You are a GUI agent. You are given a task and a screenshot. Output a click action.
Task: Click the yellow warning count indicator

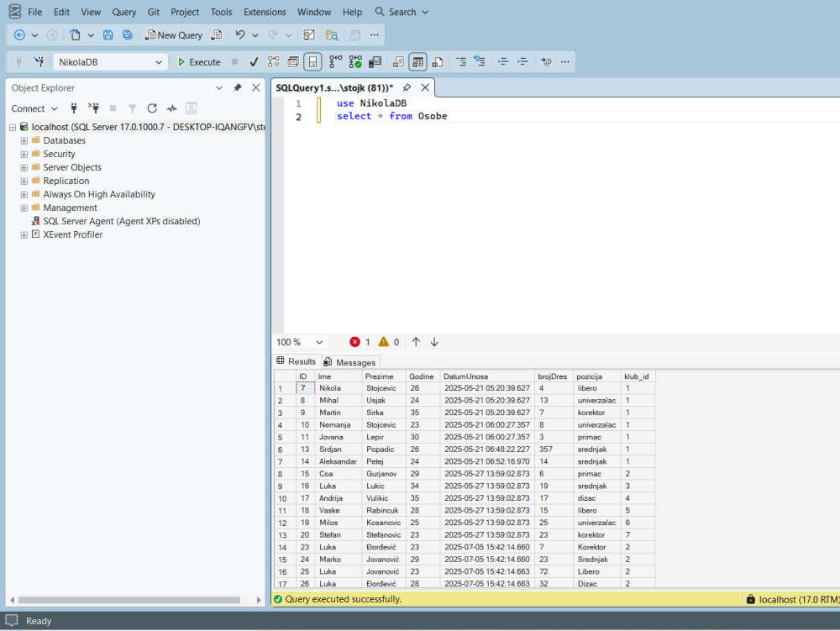389,342
